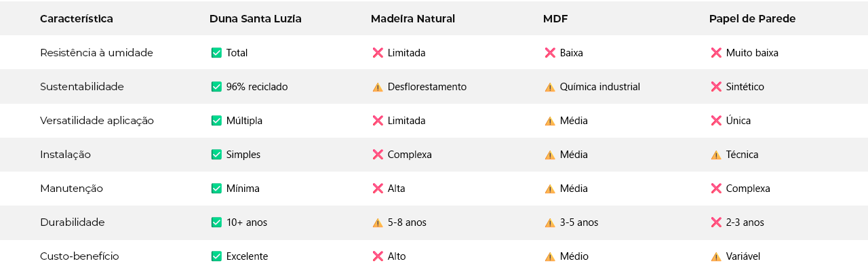Click the Custo-benefício row label
The image size is (868, 274).
tap(79, 256)
